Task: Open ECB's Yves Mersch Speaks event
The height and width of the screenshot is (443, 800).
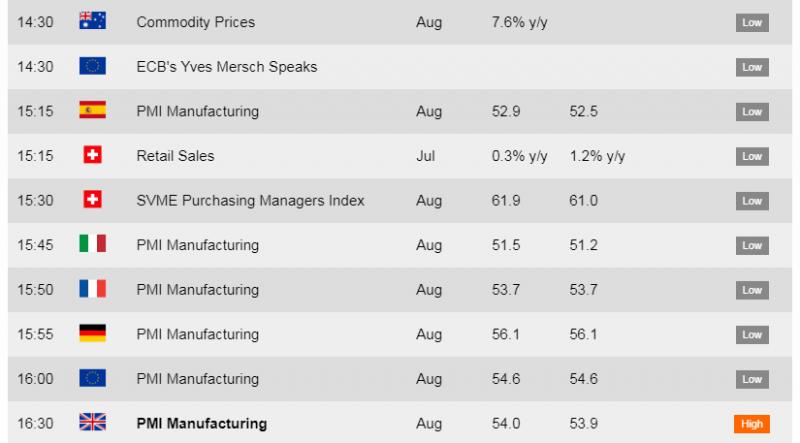Action: pos(227,67)
